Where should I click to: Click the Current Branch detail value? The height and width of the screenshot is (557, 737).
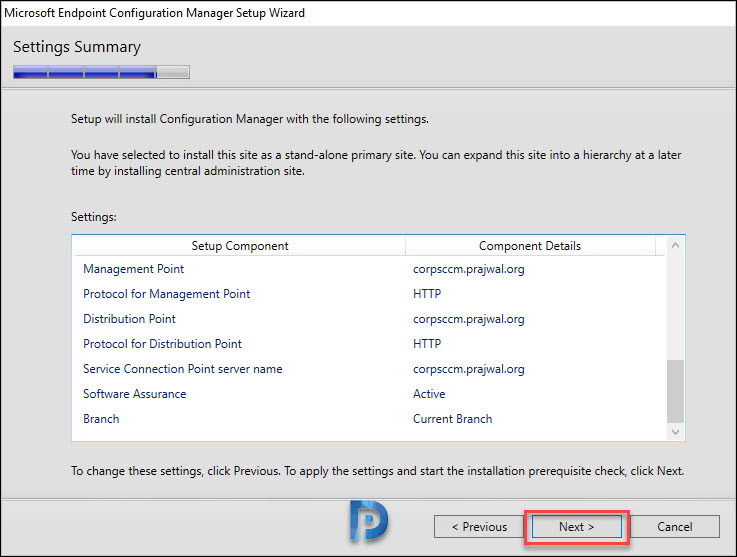pyautogui.click(x=453, y=419)
